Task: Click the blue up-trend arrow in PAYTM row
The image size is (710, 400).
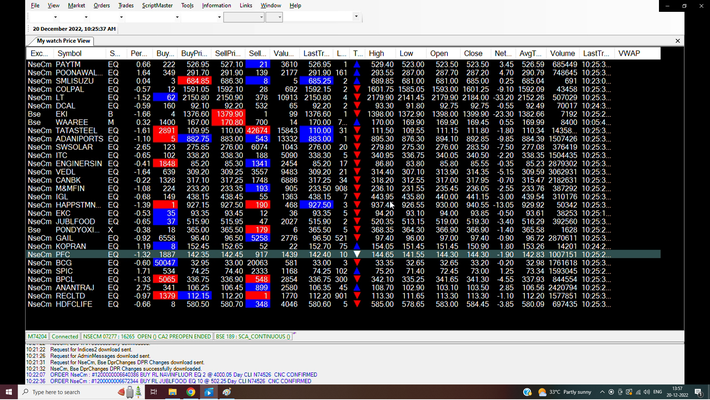Action: [357, 65]
